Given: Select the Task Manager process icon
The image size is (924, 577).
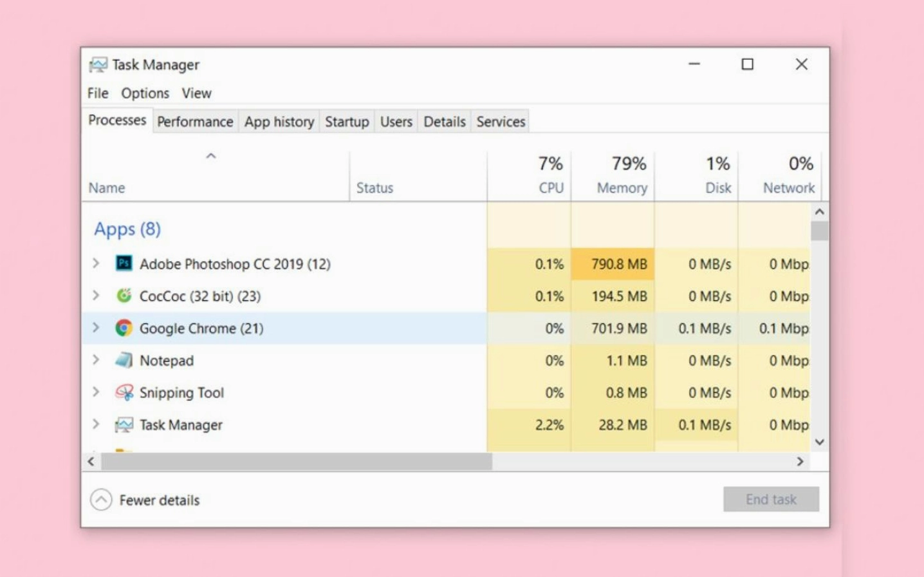Looking at the screenshot, I should click(124, 424).
